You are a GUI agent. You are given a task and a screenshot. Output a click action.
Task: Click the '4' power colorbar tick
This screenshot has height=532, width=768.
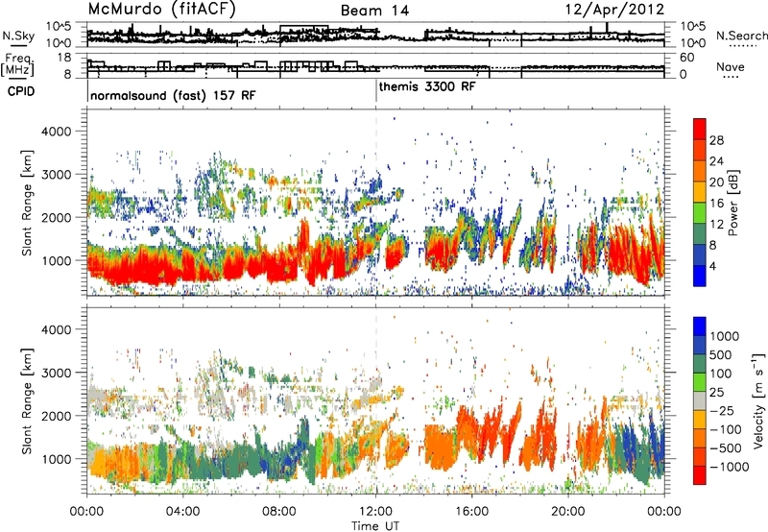[x=712, y=266]
